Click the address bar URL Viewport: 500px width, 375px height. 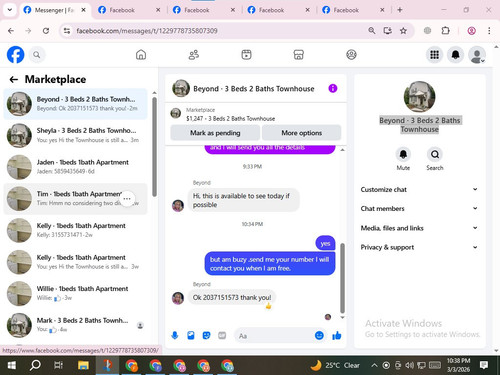(x=147, y=31)
